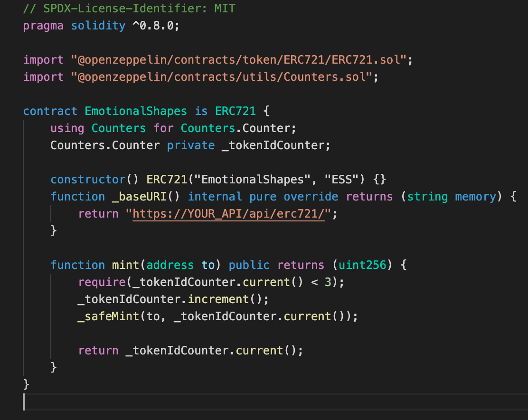Click the 'using' keyword
The width and height of the screenshot is (528, 420).
(67, 128)
